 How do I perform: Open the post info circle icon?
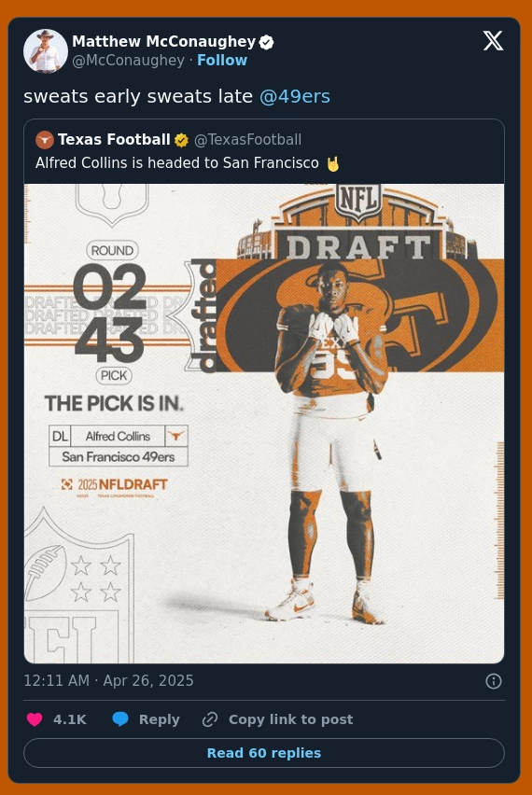(x=494, y=681)
